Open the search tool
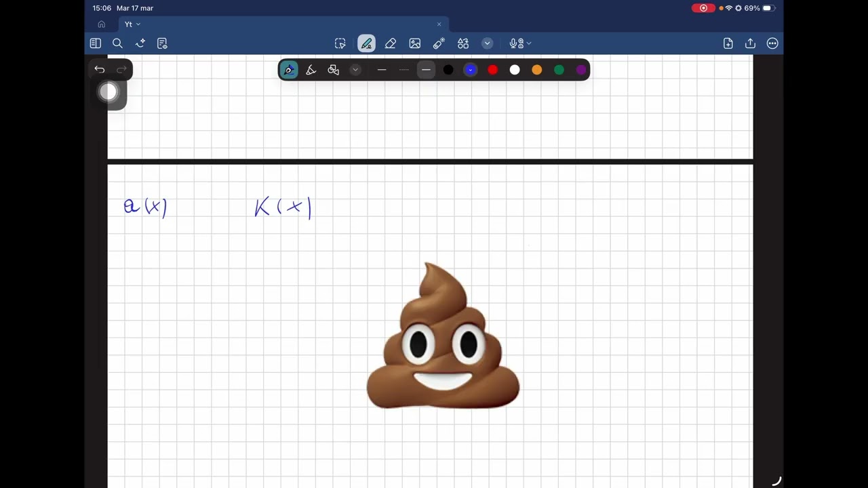 coord(117,43)
